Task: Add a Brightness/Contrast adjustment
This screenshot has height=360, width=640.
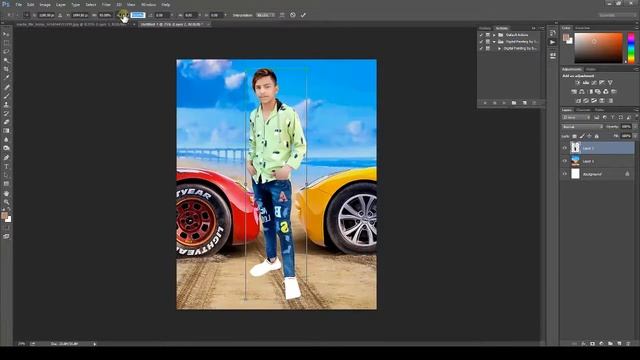Action: 578,83
